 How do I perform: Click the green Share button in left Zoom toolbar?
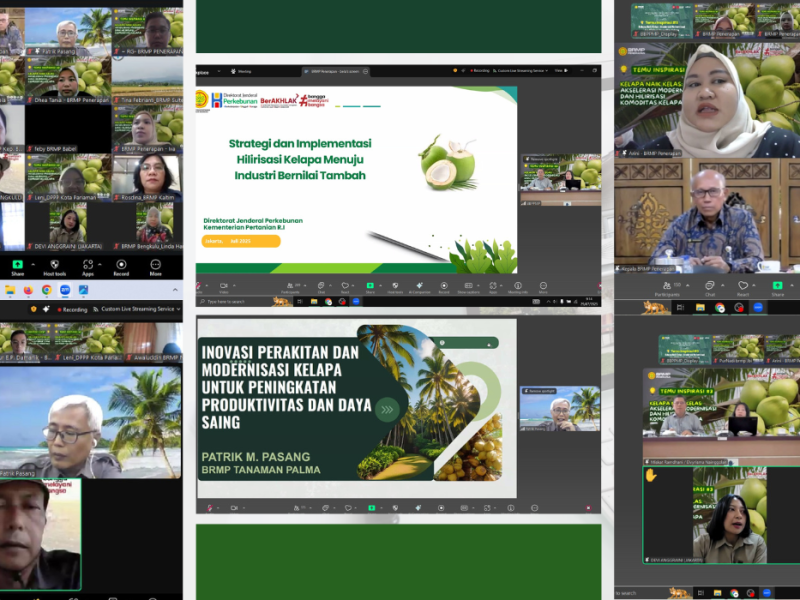point(17,265)
